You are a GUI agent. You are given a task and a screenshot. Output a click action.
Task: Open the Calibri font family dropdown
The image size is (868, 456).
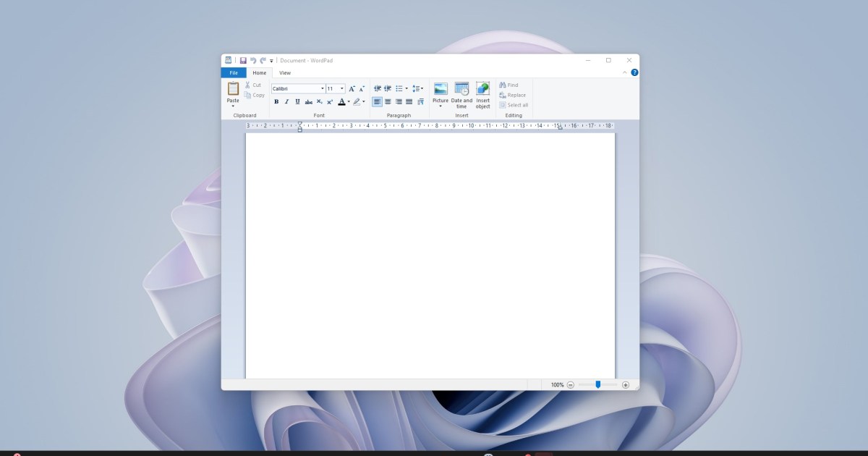point(323,89)
